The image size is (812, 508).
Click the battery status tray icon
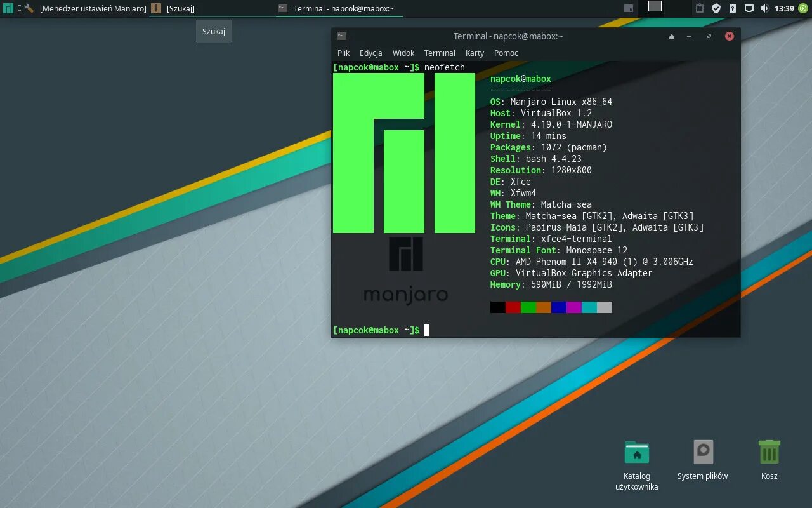click(733, 8)
